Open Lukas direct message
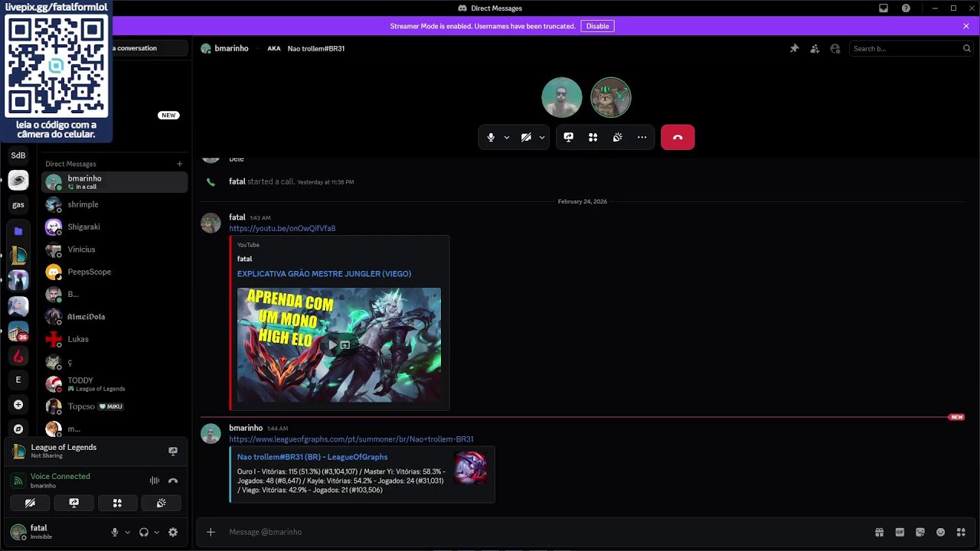The width and height of the screenshot is (980, 551). [x=115, y=339]
